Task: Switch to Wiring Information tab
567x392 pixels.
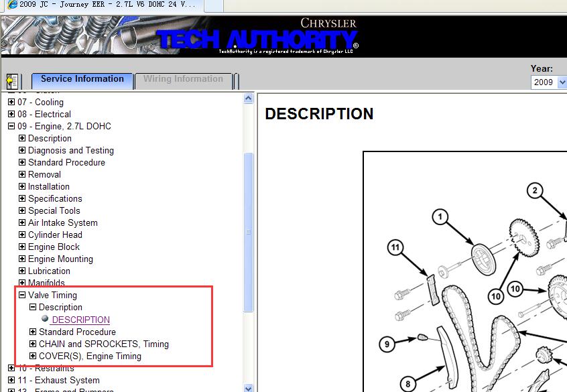Action: (183, 80)
